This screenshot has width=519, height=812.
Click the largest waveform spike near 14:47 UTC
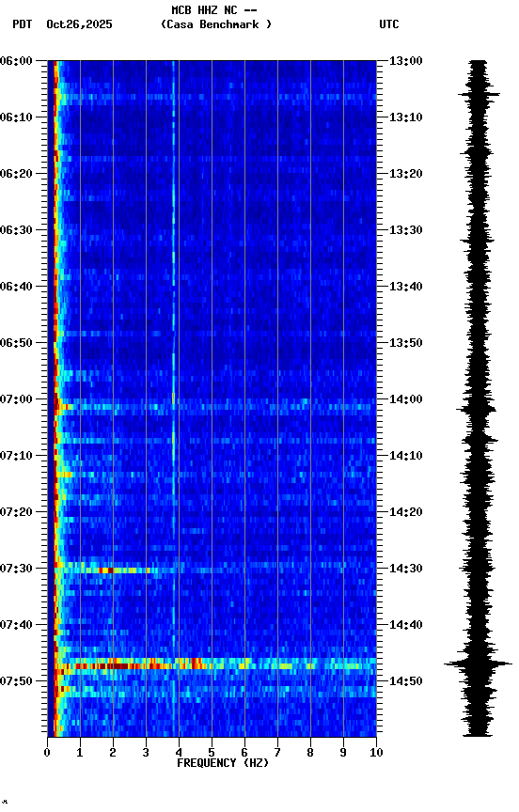click(478, 664)
